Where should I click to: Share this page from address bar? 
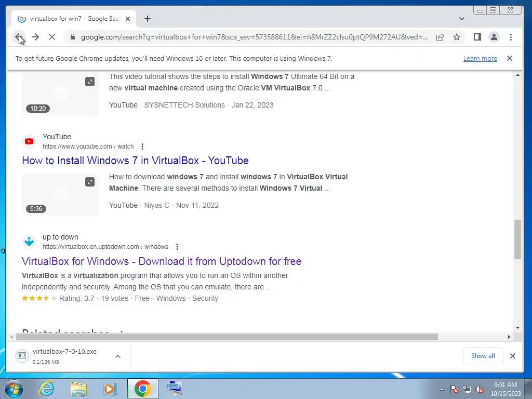[x=440, y=37]
